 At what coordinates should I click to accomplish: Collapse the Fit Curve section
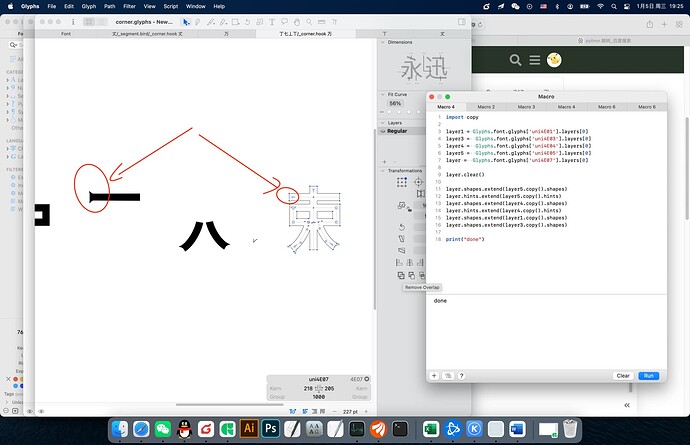(382, 95)
